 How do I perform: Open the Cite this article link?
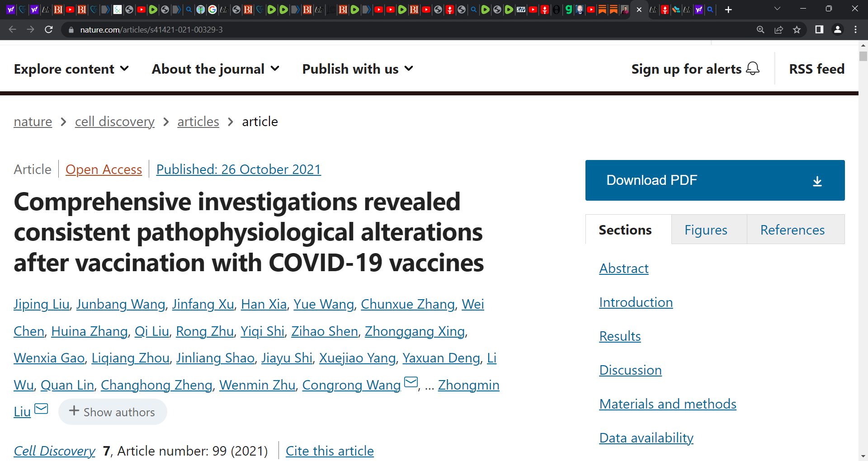pos(330,451)
